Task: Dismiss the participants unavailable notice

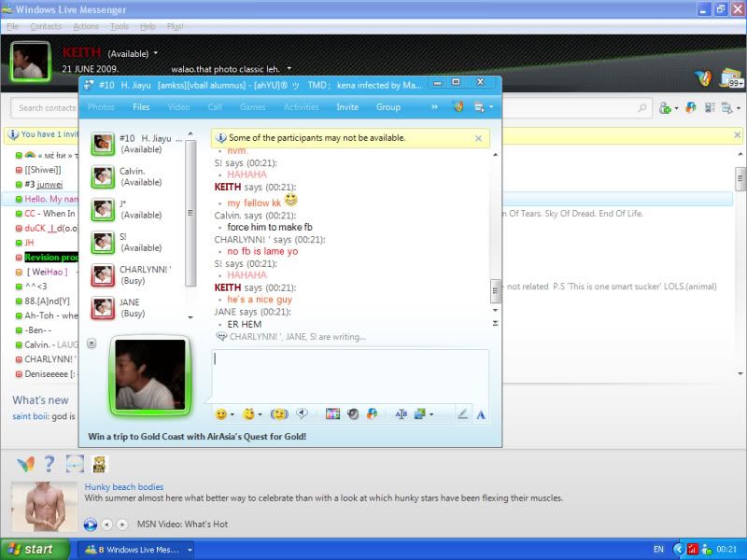Action: (x=478, y=138)
